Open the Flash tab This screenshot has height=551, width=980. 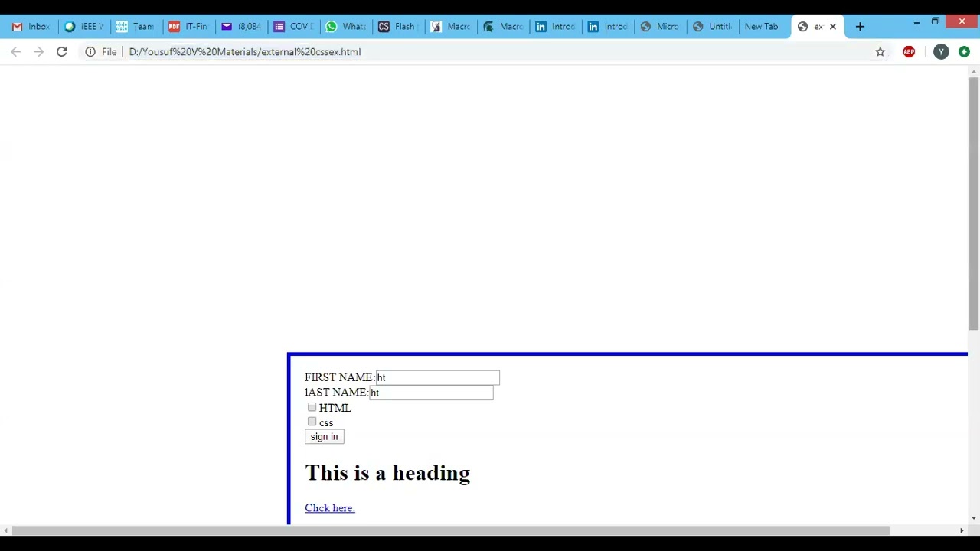[x=397, y=26]
